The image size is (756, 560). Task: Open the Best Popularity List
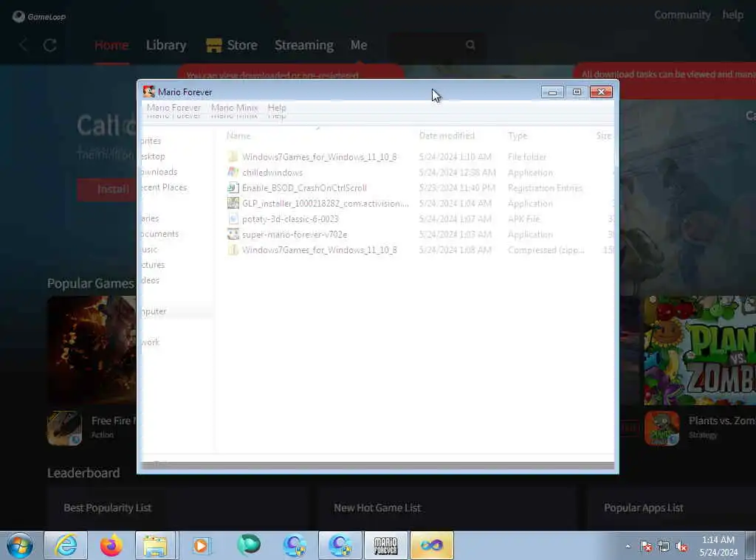108,508
